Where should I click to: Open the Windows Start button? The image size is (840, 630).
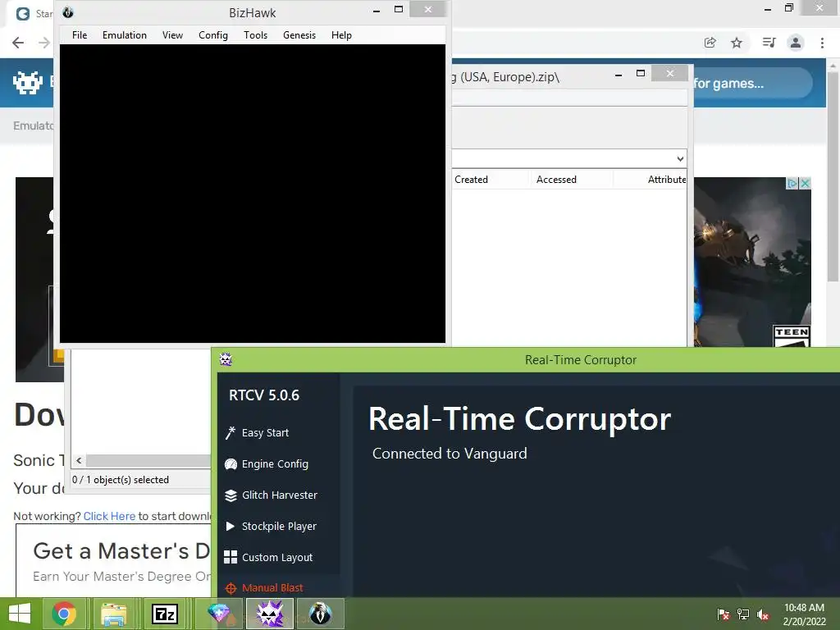point(20,614)
